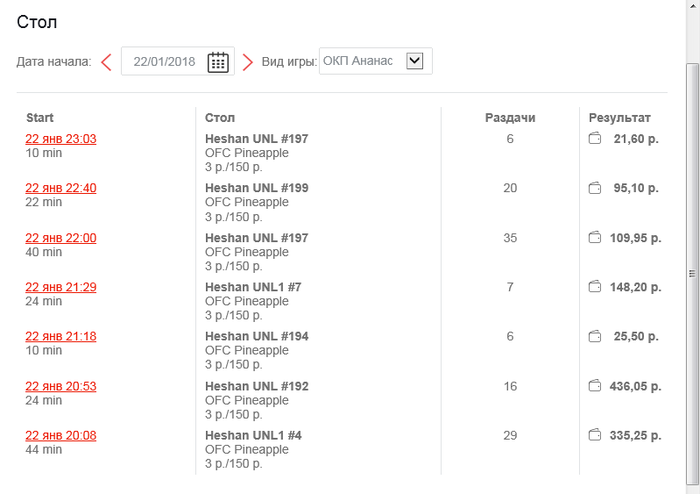Click wallet icon beside 335,25 р. result
The image size is (700, 494).
(x=595, y=435)
